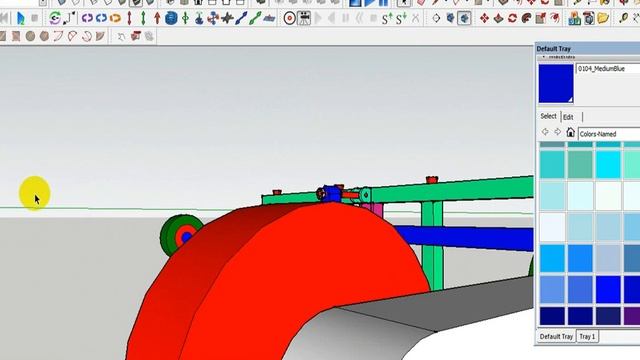Select the black diagonal axes scale icon
This screenshot has height=360, width=640.
pyautogui.click(x=69, y=18)
